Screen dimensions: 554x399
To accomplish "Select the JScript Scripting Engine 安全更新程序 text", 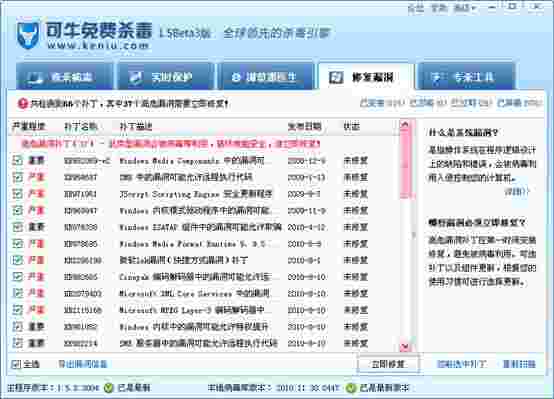I will click(x=196, y=194).
